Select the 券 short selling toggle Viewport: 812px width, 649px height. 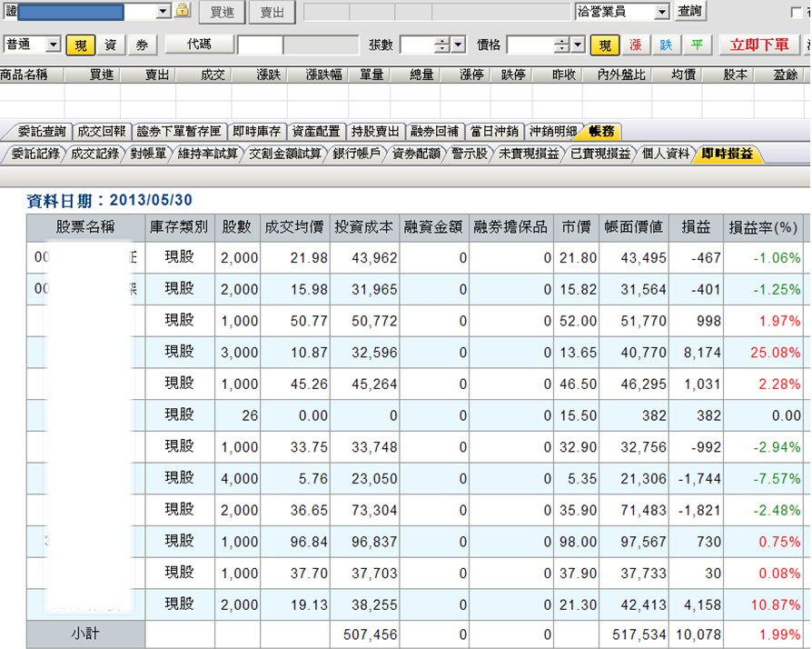[141, 45]
